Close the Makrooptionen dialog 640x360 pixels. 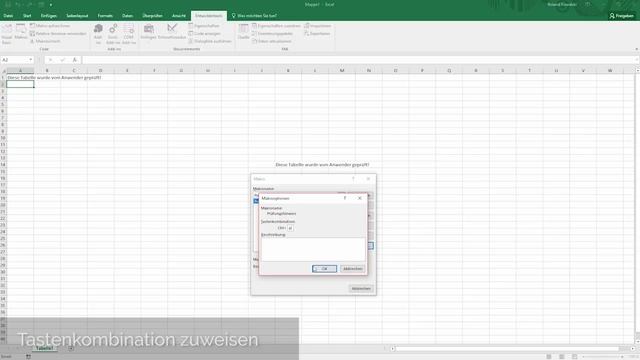[360, 198]
